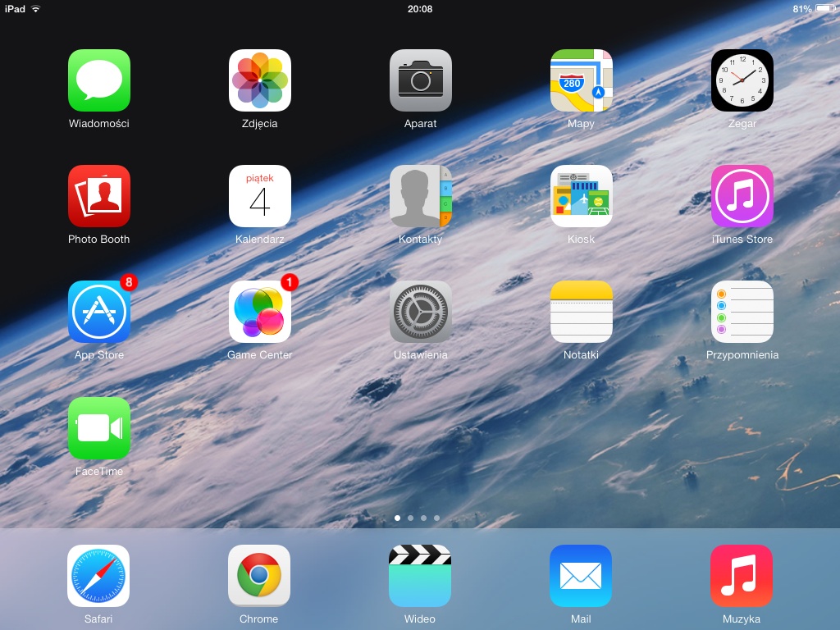Open Muzyka music app in dock
The width and height of the screenshot is (840, 630).
[742, 576]
